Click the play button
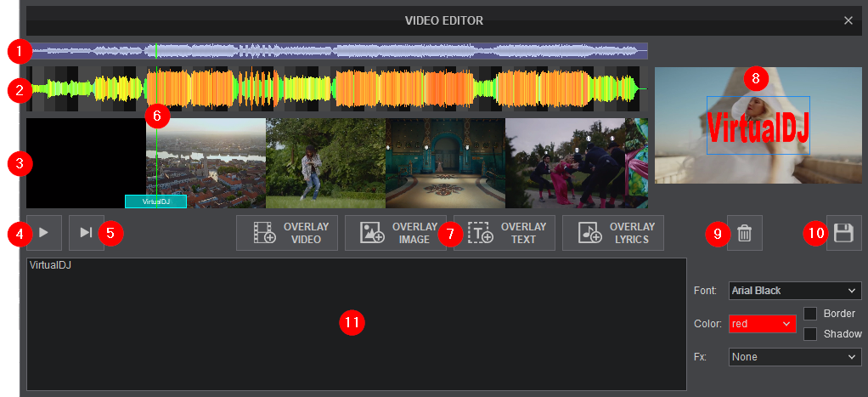The height and width of the screenshot is (397, 868). tap(44, 233)
